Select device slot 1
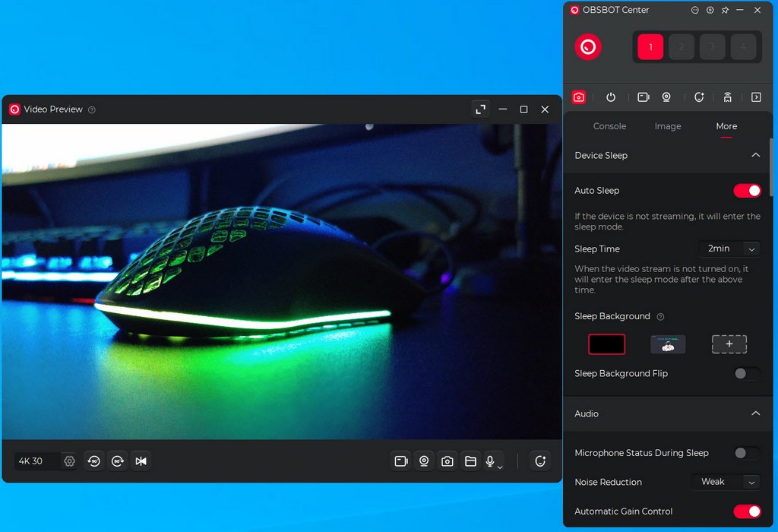The height and width of the screenshot is (532, 778). point(650,47)
